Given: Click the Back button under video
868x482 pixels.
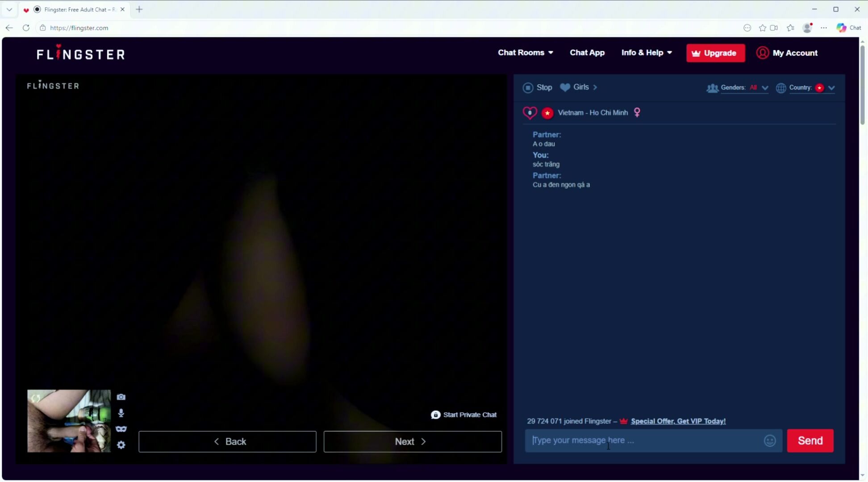Looking at the screenshot, I should tap(227, 442).
